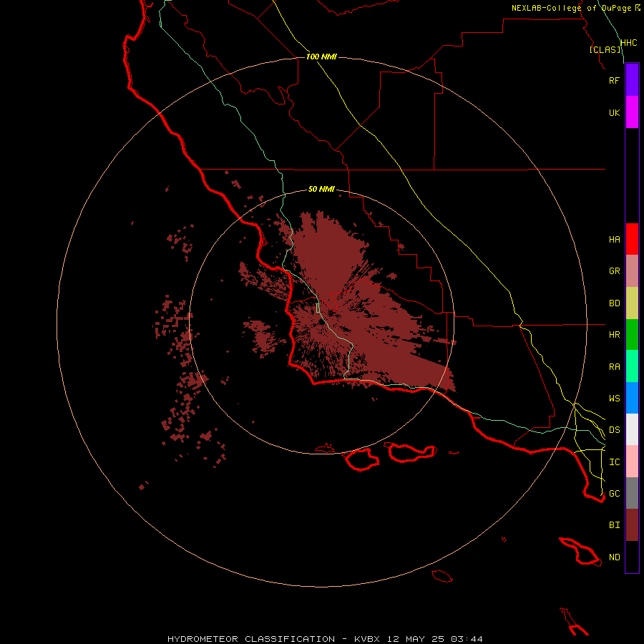
Task: Click the 'HYDROMETEOR CLASSIFICATION' title text
Action: tap(251, 639)
